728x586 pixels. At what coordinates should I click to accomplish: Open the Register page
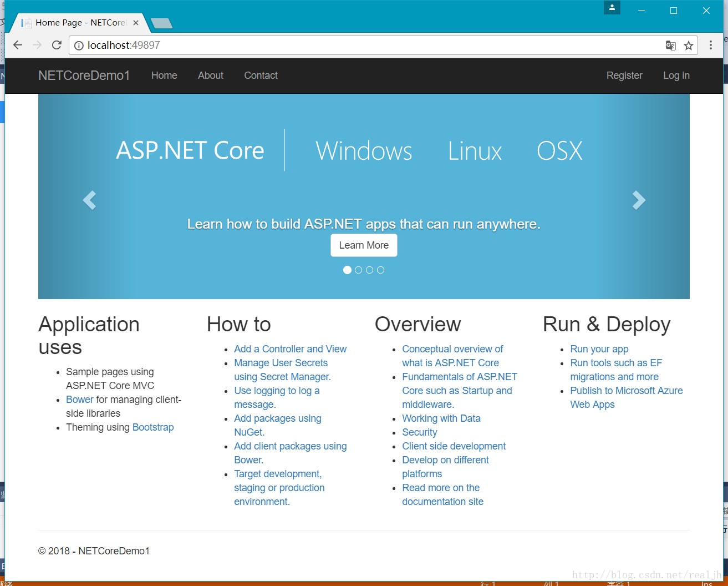point(624,75)
